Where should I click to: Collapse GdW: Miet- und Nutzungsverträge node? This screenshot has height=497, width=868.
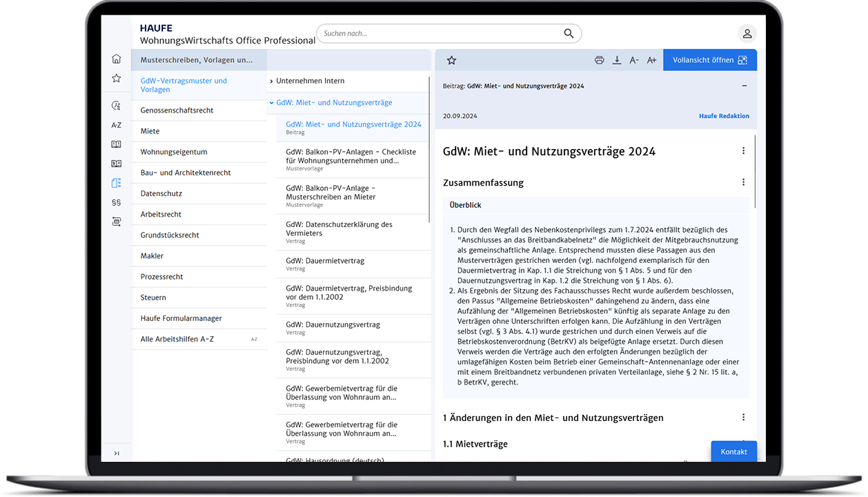click(271, 102)
